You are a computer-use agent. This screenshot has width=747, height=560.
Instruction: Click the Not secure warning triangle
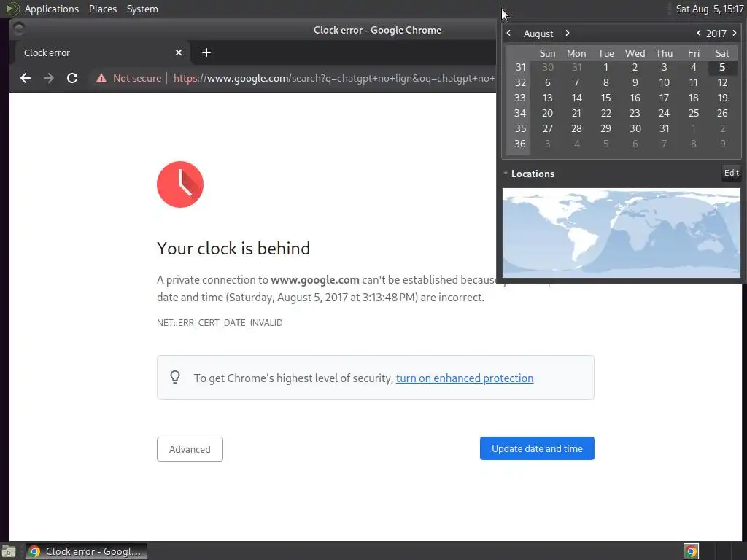click(x=101, y=78)
